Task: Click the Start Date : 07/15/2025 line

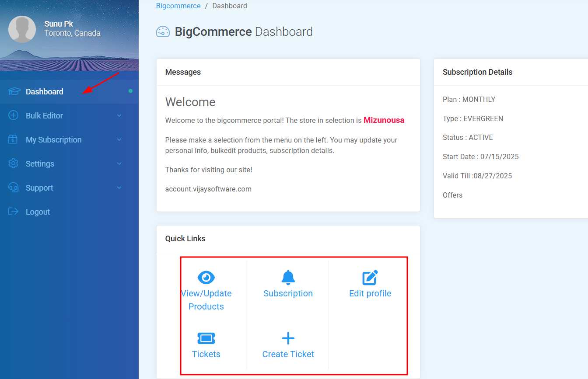Action: tap(481, 156)
